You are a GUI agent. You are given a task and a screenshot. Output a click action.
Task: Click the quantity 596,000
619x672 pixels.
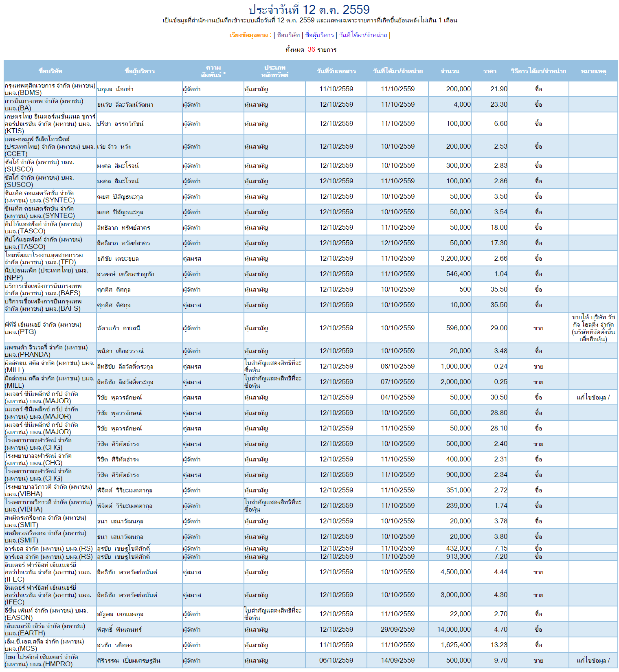tap(458, 328)
